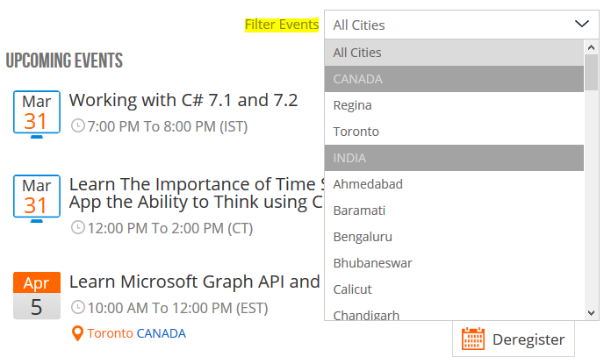The image size is (604, 364).
Task: Open the Working with C# 7.1 event
Action: pos(183,100)
